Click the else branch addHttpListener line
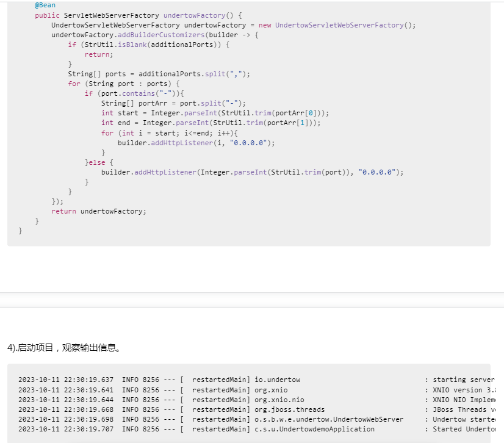 [x=252, y=172]
